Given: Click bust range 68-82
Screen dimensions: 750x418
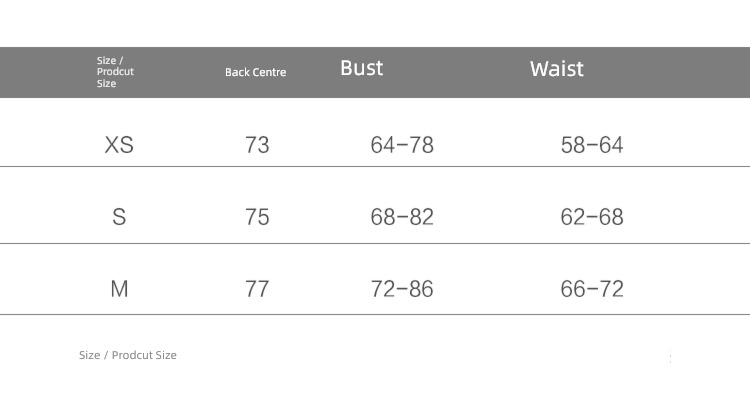Looking at the screenshot, I should pos(402,217).
